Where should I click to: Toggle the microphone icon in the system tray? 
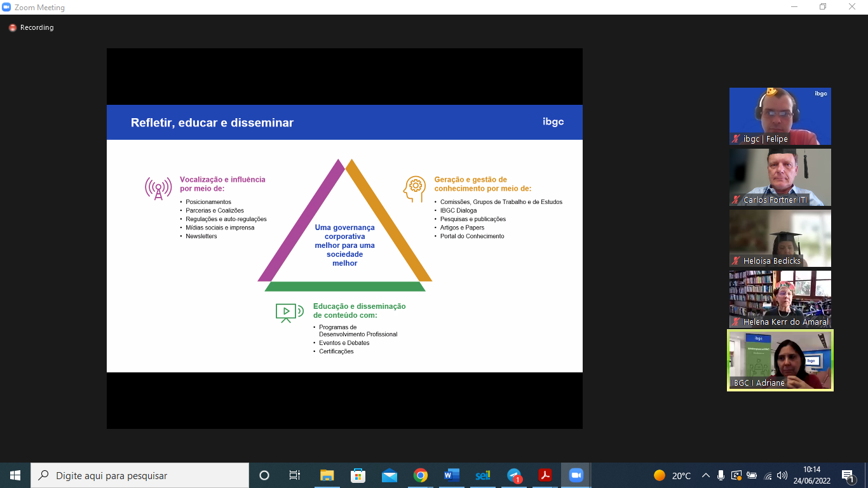722,475
